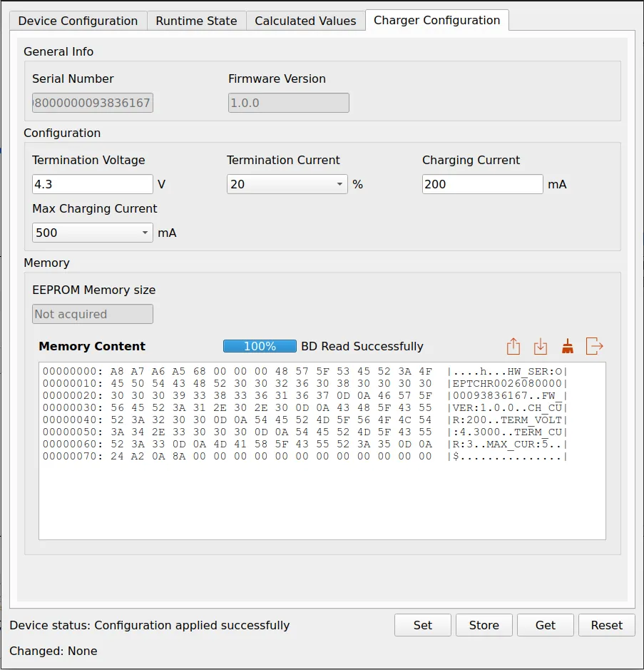
Task: Click the ASCII text '|R:3..MAX_CUR:5..|'
Action: click(507, 444)
